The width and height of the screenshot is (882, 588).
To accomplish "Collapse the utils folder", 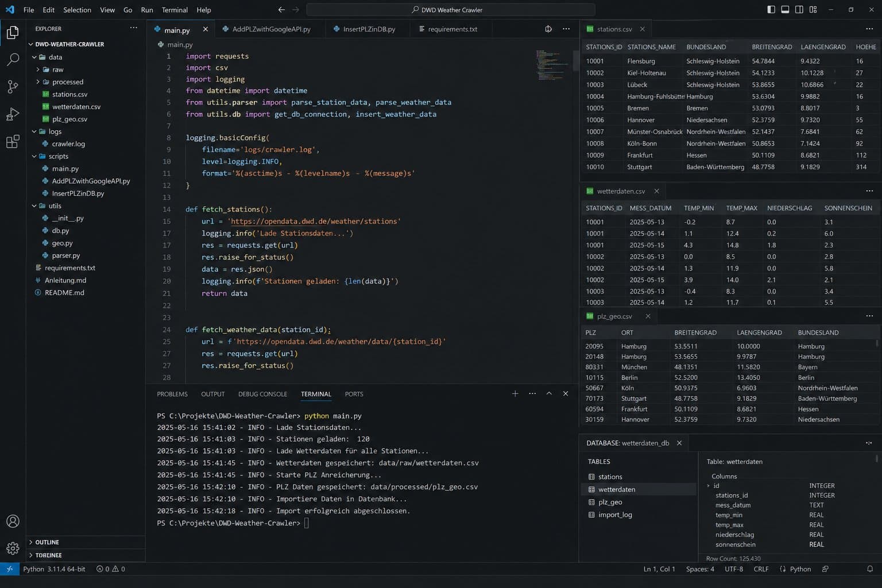I will coord(34,206).
